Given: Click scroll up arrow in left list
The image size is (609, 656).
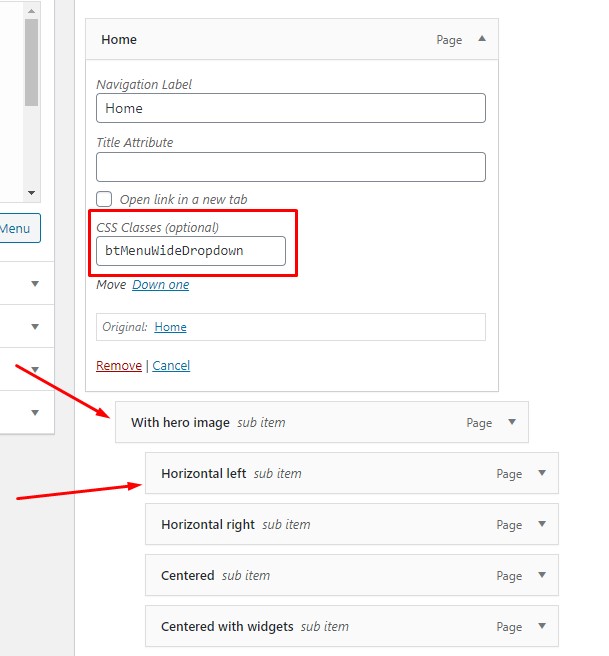Looking at the screenshot, I should pos(31,11).
